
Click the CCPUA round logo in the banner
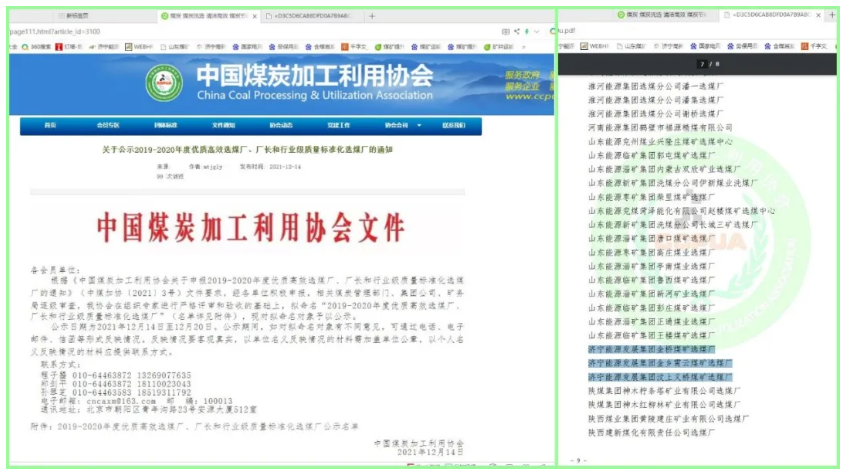pyautogui.click(x=164, y=83)
